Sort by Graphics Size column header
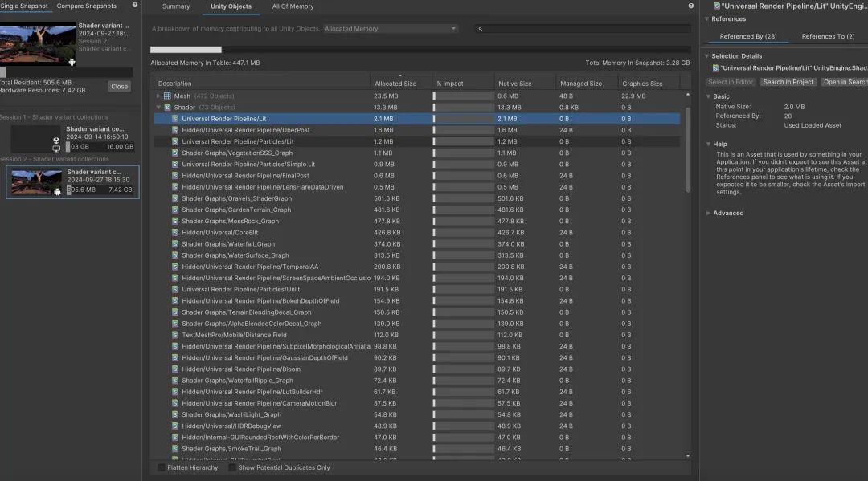This screenshot has width=868, height=481. click(x=649, y=84)
